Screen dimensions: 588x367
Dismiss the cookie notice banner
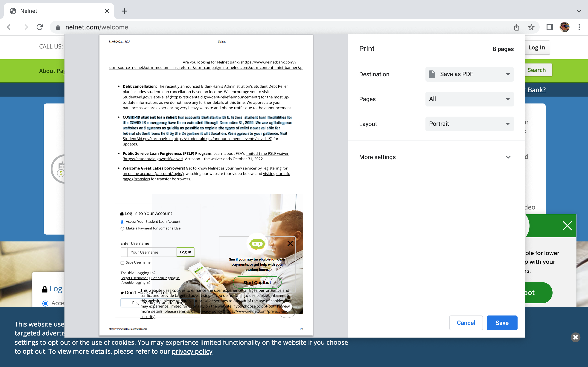pyautogui.click(x=575, y=337)
